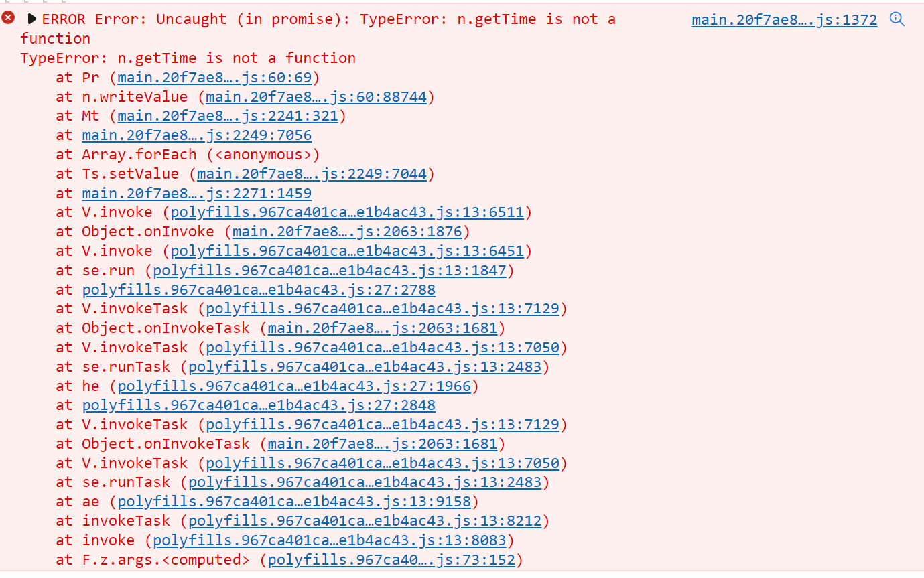Open V.invoke polyfills link js:13:6451

tap(347, 252)
